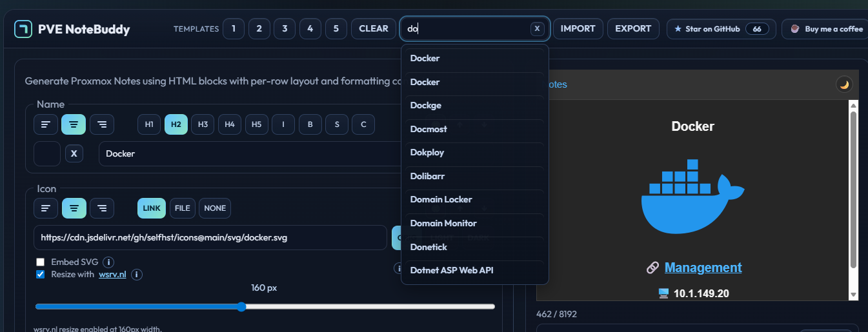This screenshot has width=868, height=332.
Task: Click the PVE NoteBuddy logo icon
Action: [23, 29]
